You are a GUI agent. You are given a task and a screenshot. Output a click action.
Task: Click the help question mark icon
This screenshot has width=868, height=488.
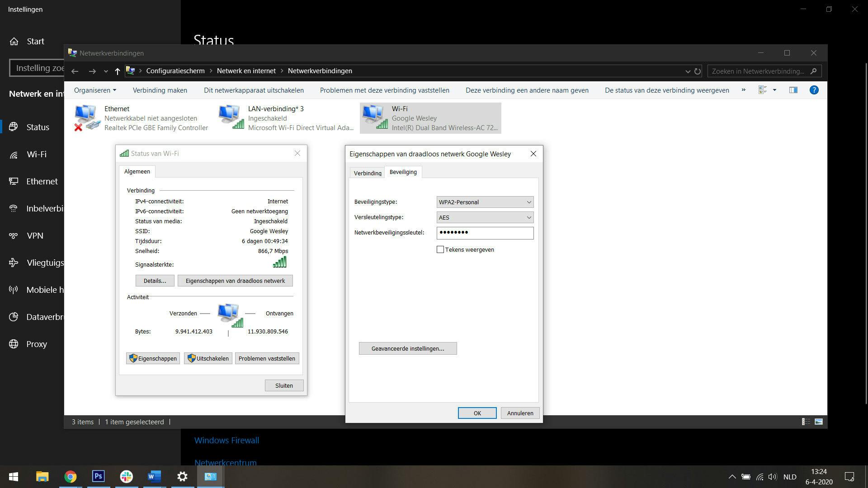point(814,90)
